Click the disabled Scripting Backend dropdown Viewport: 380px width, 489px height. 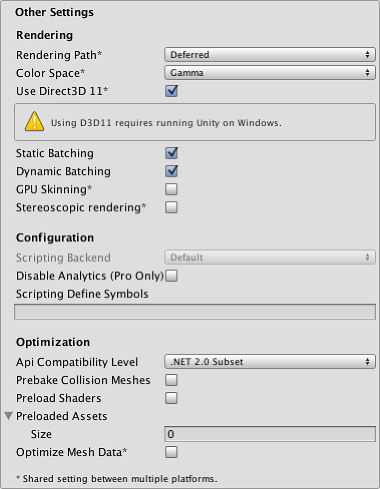pyautogui.click(x=270, y=257)
